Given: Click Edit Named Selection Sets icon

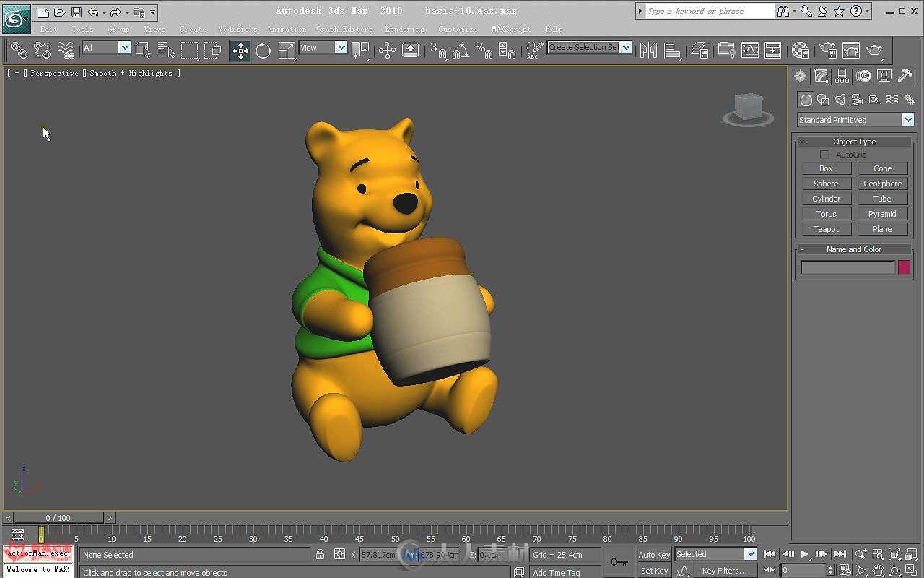Looking at the screenshot, I should click(x=533, y=50).
